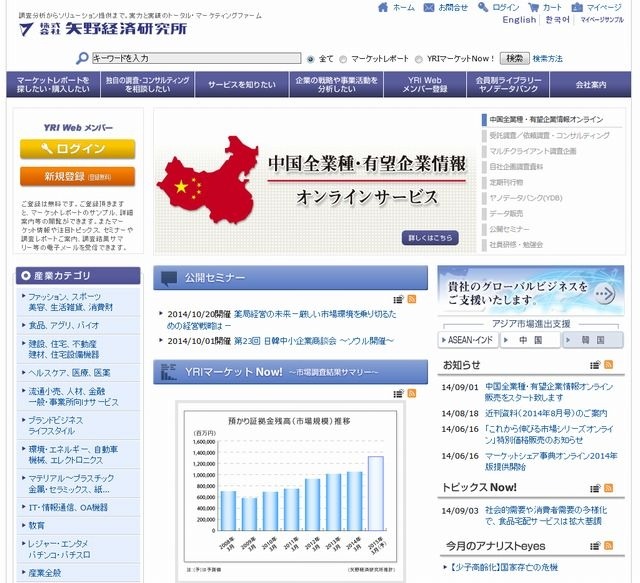Expand ヘルスケア、医療、医薬 category
Screen dimensions: 640x583
coord(78,373)
